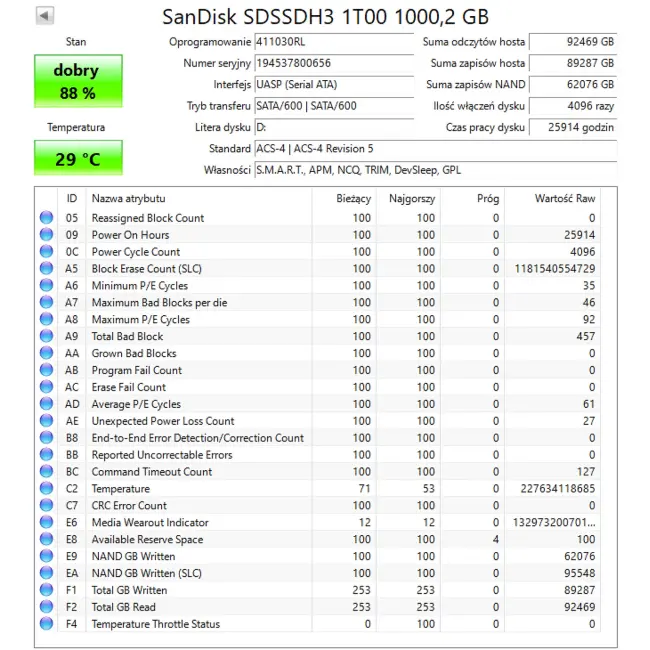The image size is (650, 650).
Task: Click the 'Wartość Raw' column header
Action: click(552, 199)
